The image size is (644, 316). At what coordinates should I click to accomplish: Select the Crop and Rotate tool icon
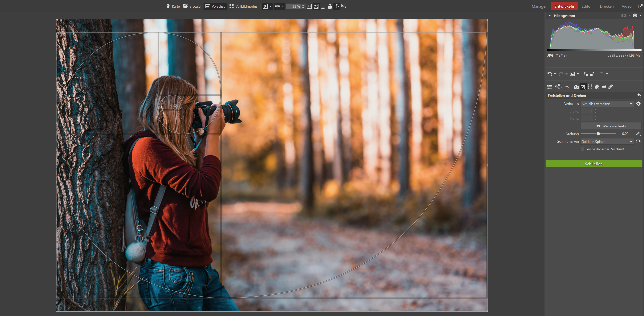[583, 87]
